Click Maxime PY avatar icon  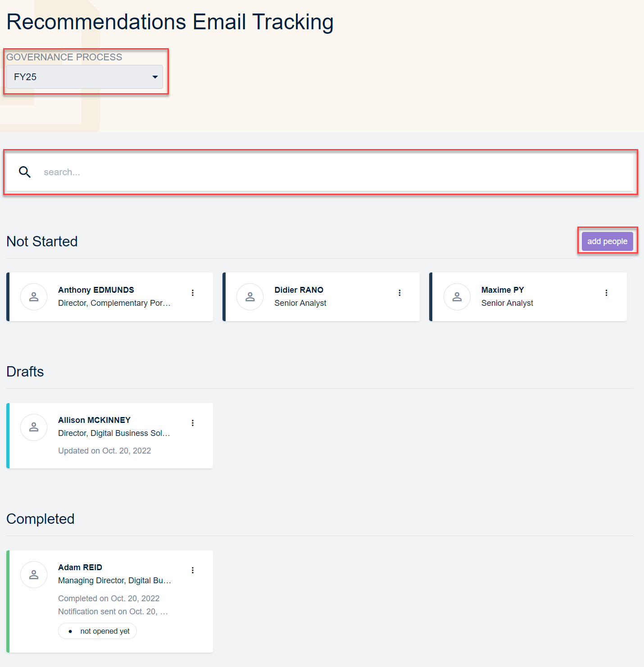coord(457,297)
